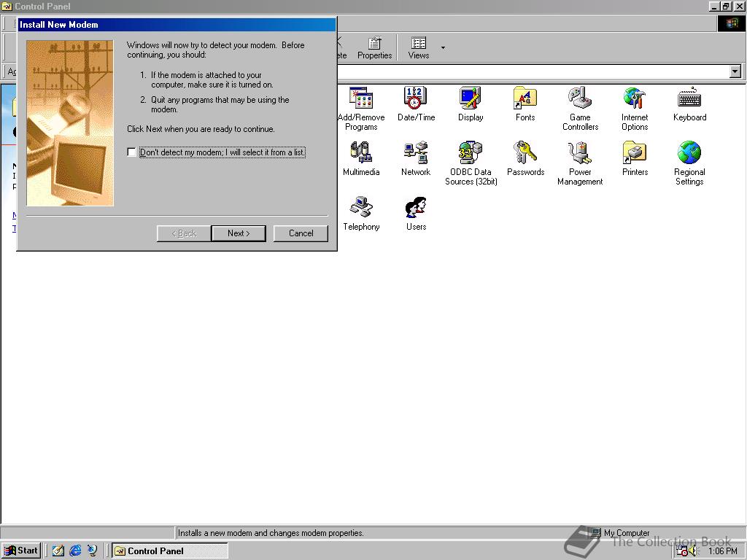
Task: Click inside the Control Panel address field
Action: point(533,72)
